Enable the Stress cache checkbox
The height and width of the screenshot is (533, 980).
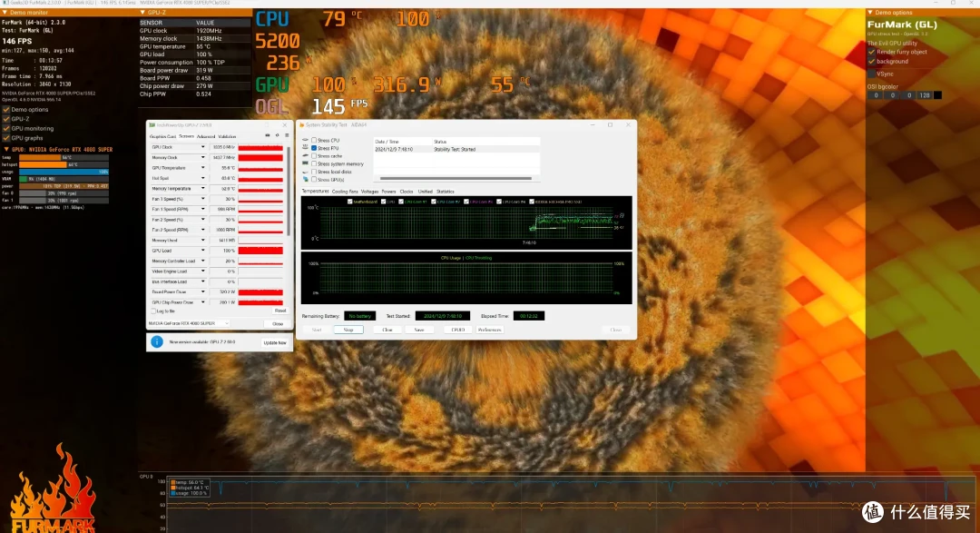(x=314, y=156)
